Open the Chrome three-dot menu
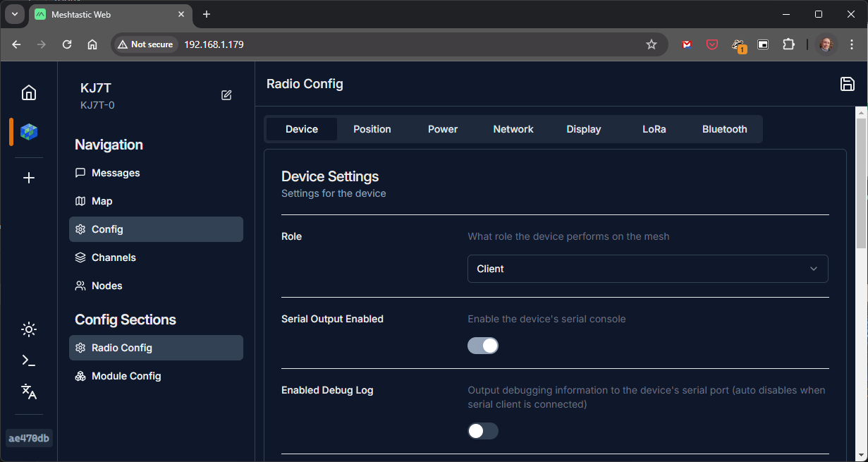 coord(851,44)
